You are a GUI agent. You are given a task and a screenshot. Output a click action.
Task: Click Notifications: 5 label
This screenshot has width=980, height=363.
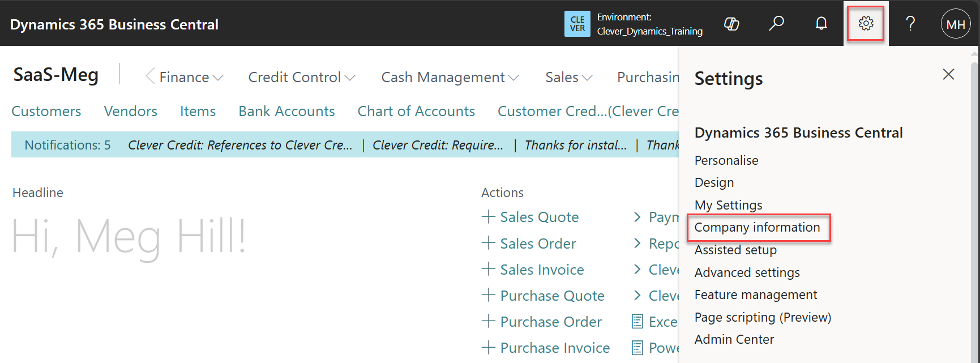(67, 145)
